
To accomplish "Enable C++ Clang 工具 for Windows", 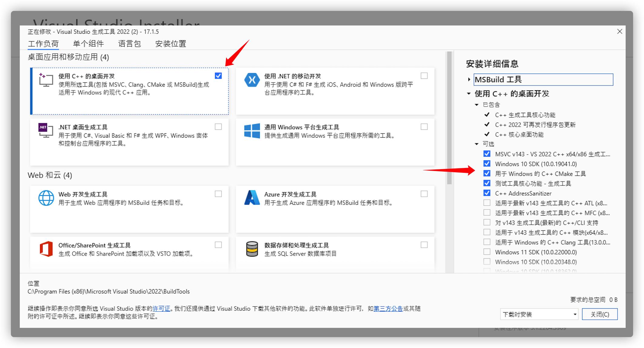I will pyautogui.click(x=487, y=242).
